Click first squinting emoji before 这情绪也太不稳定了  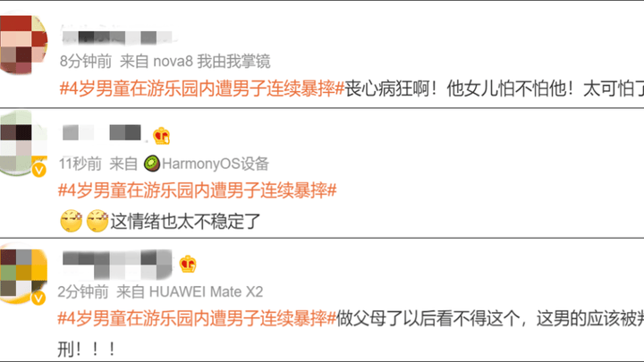pyautogui.click(x=71, y=222)
